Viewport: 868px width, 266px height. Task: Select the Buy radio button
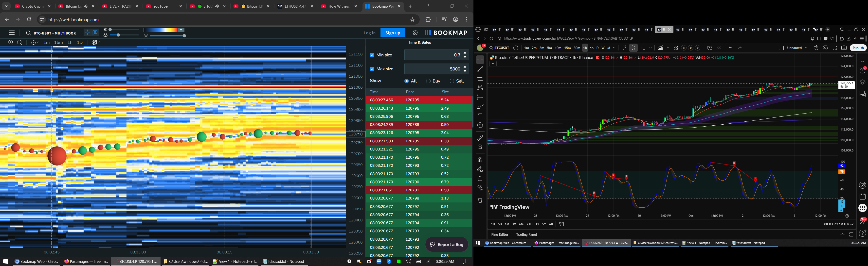click(x=428, y=81)
